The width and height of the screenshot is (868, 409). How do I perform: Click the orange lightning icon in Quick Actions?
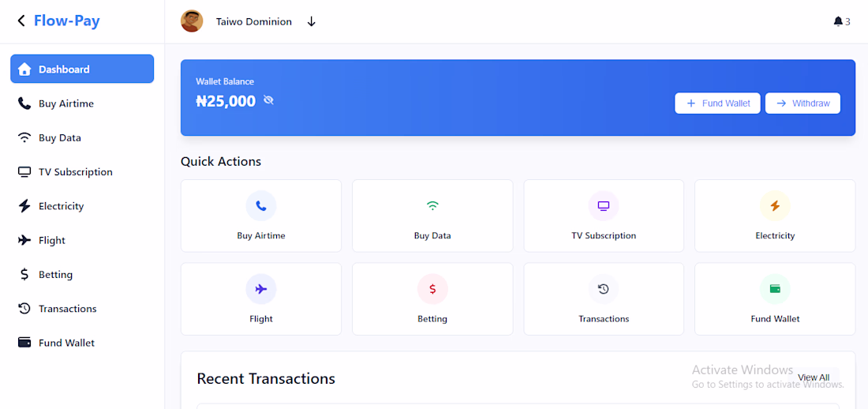[775, 205]
